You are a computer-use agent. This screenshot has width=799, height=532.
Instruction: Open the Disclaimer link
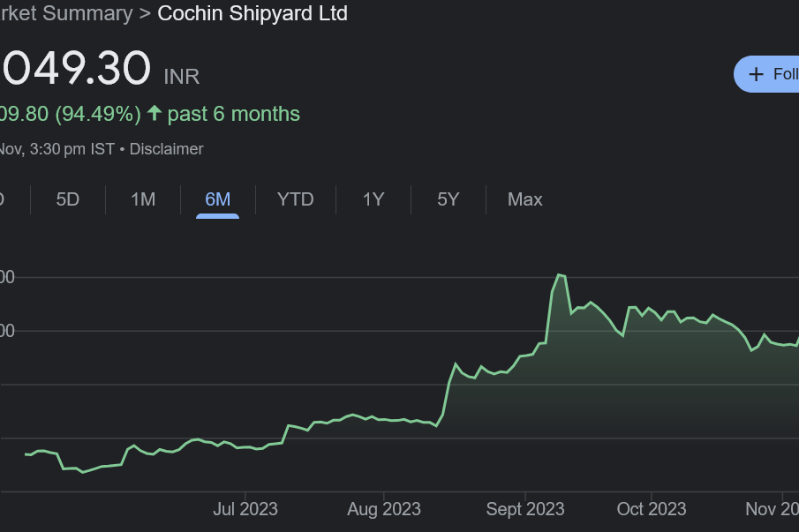(x=166, y=149)
